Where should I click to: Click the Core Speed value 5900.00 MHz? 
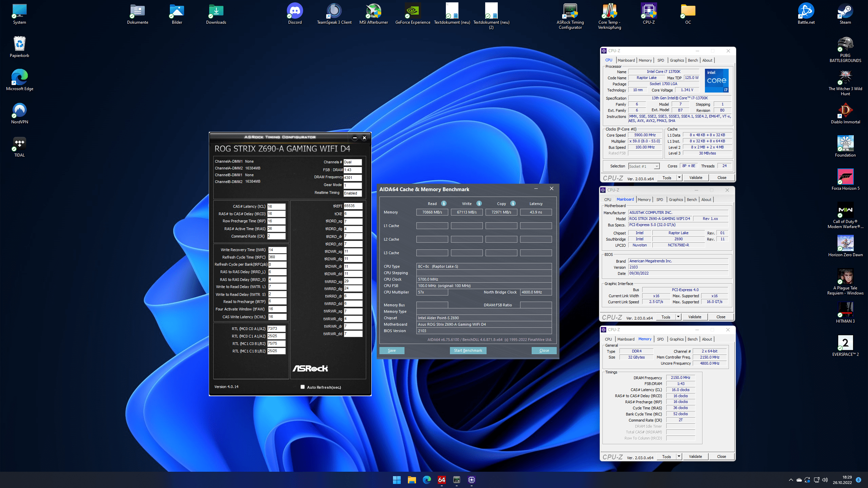pyautogui.click(x=645, y=135)
